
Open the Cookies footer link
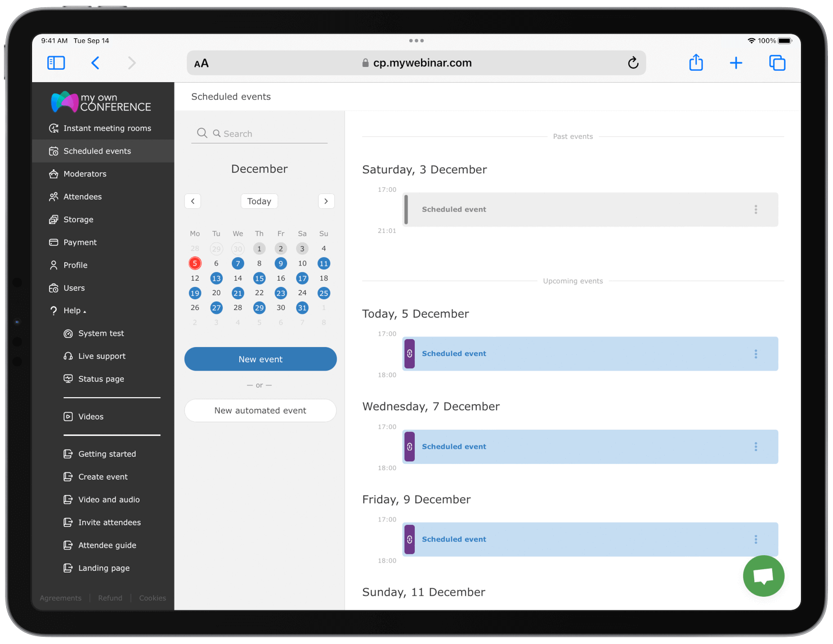coord(153,598)
